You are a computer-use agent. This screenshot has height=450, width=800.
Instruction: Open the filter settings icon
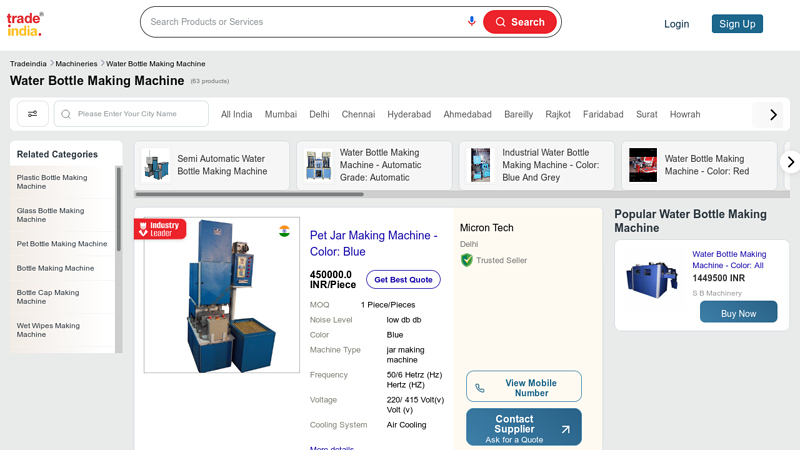(x=33, y=114)
